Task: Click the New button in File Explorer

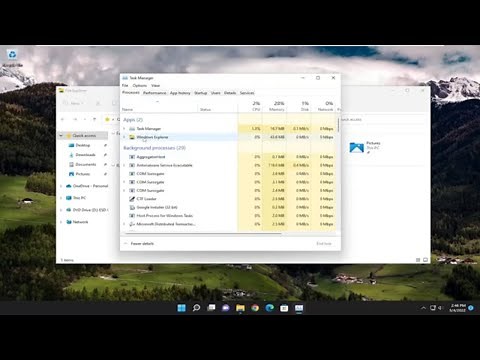Action: pos(73,103)
